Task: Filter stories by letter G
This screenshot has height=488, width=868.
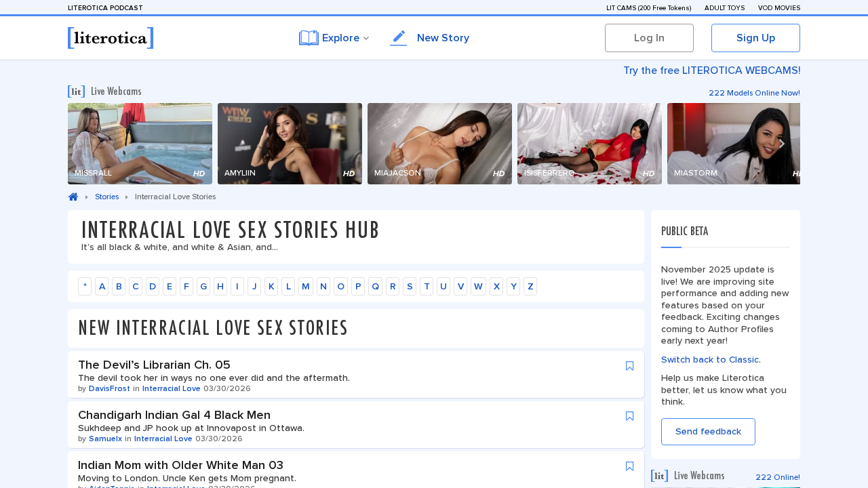Action: (203, 286)
